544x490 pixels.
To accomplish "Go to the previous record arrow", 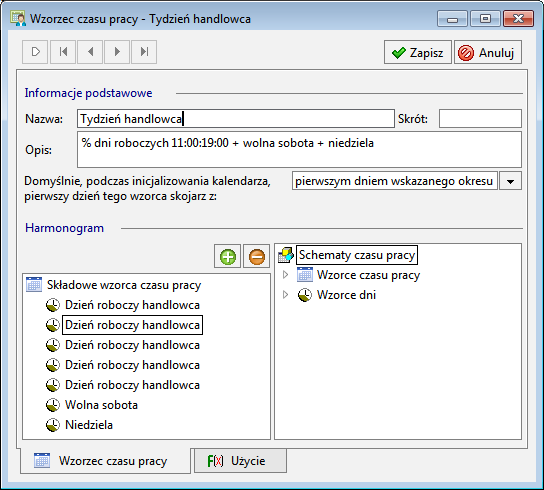I will [90, 52].
